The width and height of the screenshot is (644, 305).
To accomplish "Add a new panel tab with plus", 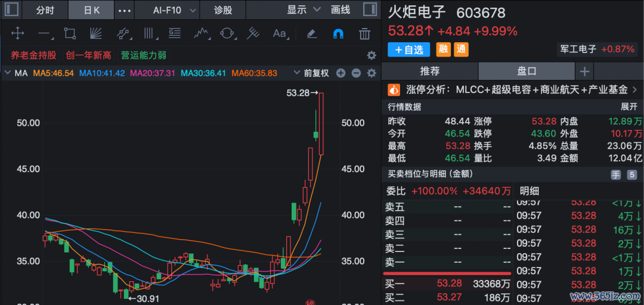I will tap(584, 72).
